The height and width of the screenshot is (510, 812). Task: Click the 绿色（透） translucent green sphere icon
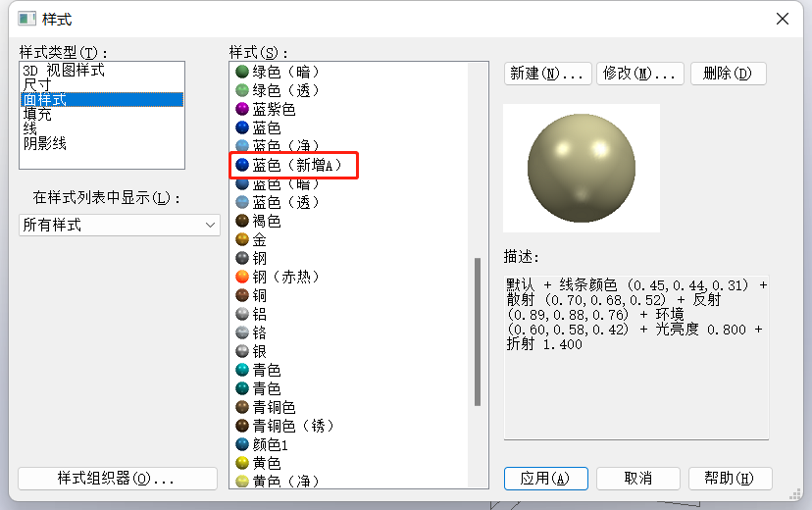[242, 90]
